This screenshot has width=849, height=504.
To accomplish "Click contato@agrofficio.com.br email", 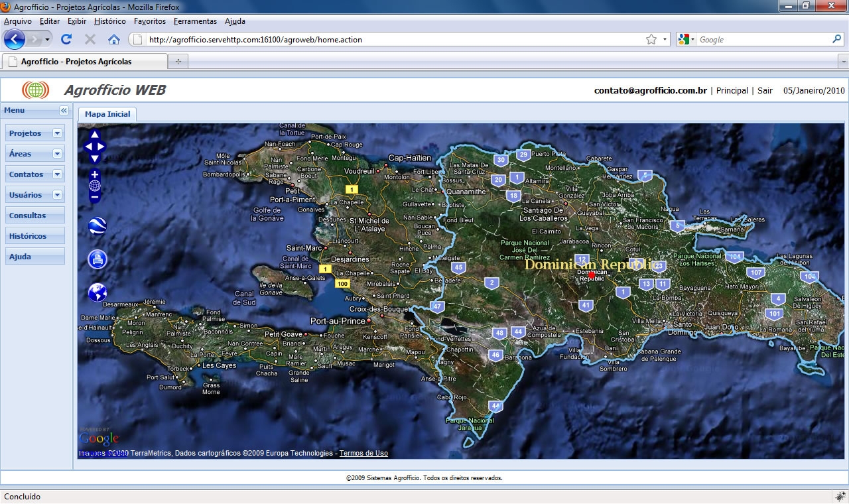I will 650,91.
